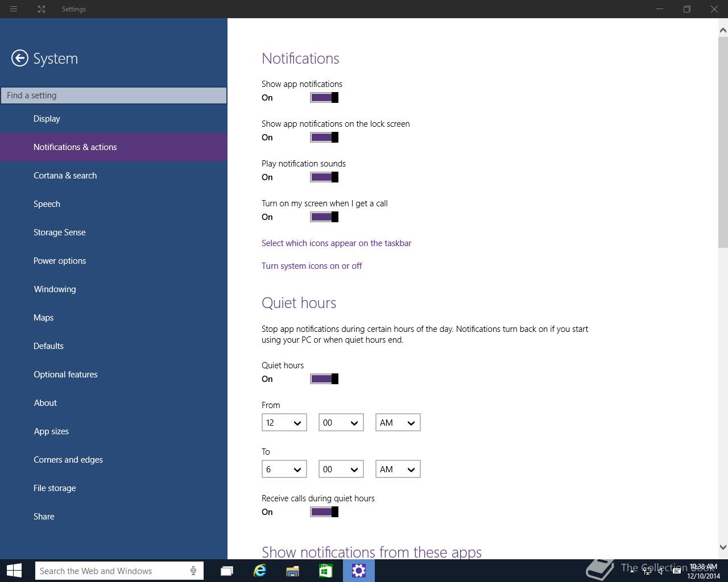728x582 pixels.
Task: Open the Store app from taskbar
Action: tap(326, 571)
